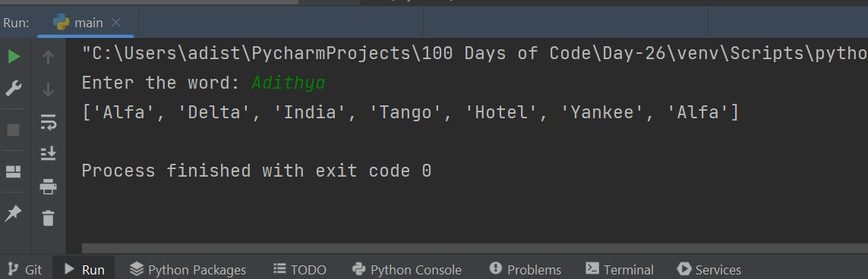Image resolution: width=868 pixels, height=279 pixels.
Task: Click the horizontal scrollbar in the console
Action: coord(475,249)
